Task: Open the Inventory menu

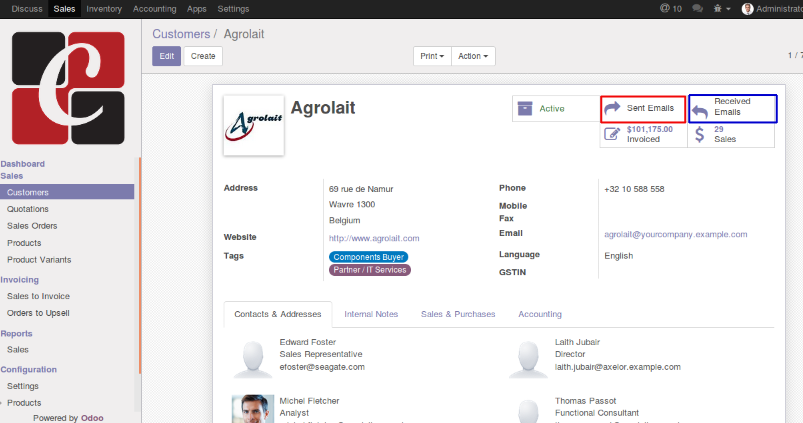Action: pyautogui.click(x=104, y=9)
